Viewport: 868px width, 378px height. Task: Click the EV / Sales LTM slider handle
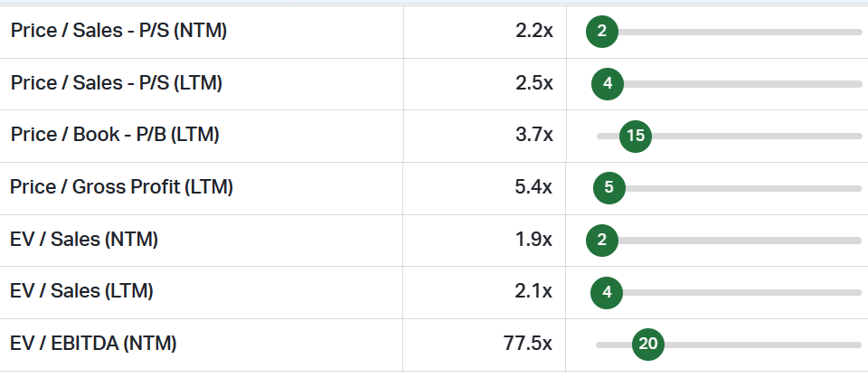[607, 292]
